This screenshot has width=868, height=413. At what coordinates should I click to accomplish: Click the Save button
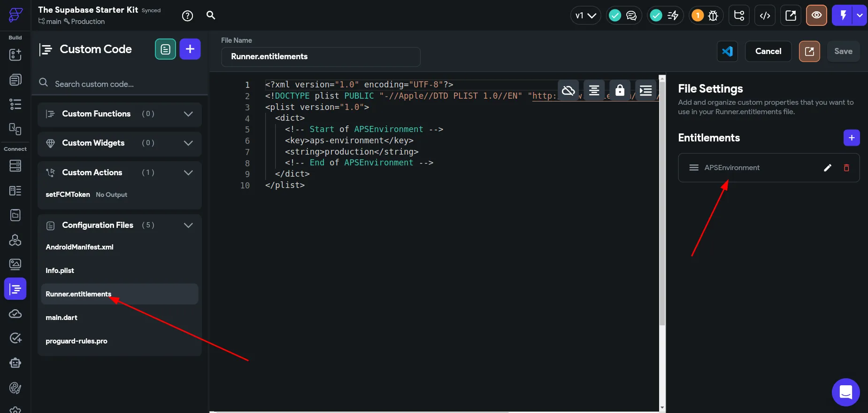coord(843,51)
